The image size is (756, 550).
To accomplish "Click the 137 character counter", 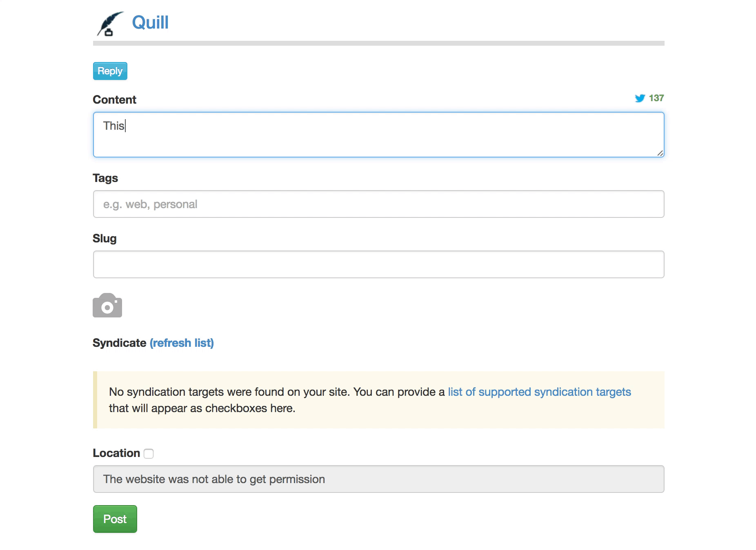I will (656, 98).
